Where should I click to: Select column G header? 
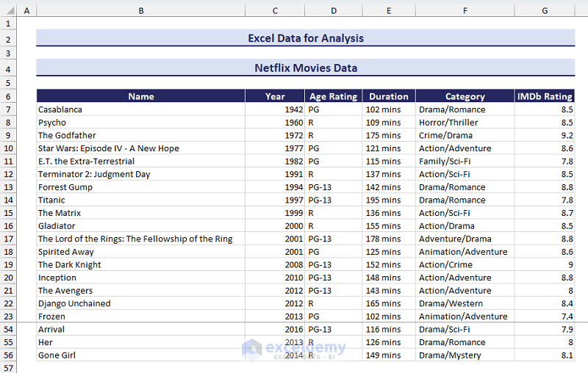pos(544,10)
